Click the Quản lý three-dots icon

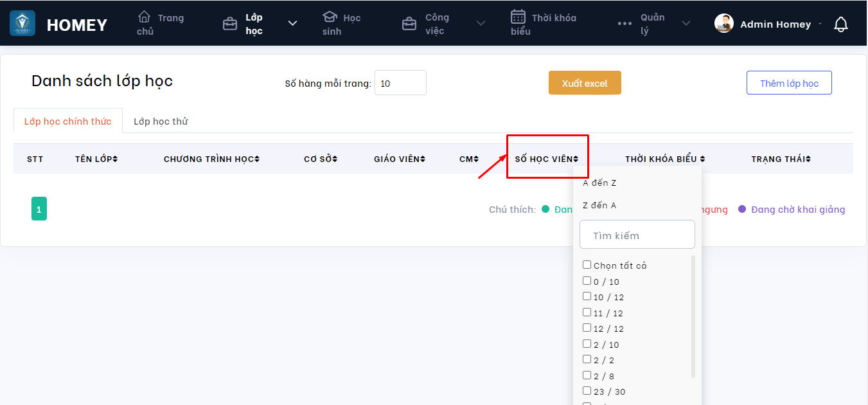pyautogui.click(x=624, y=24)
